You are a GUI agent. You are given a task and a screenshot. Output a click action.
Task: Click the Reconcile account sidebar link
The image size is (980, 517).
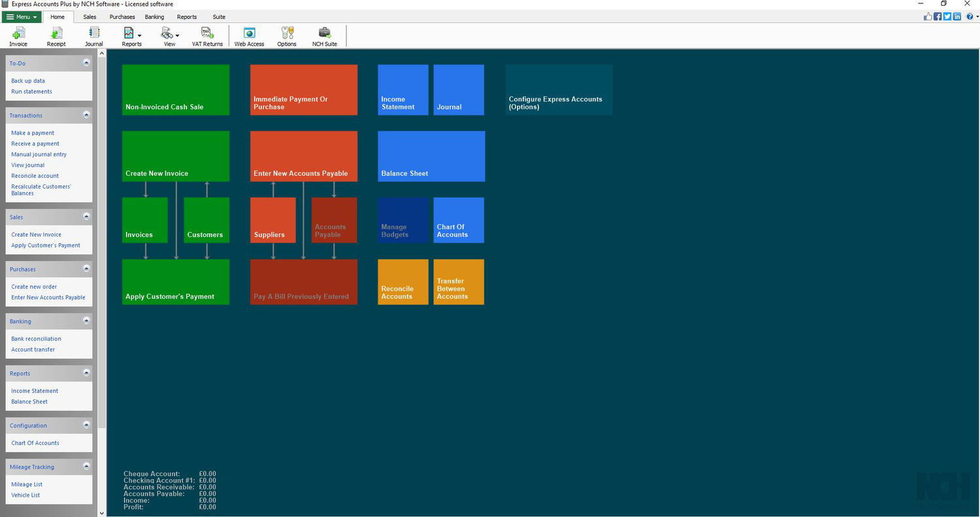click(35, 176)
